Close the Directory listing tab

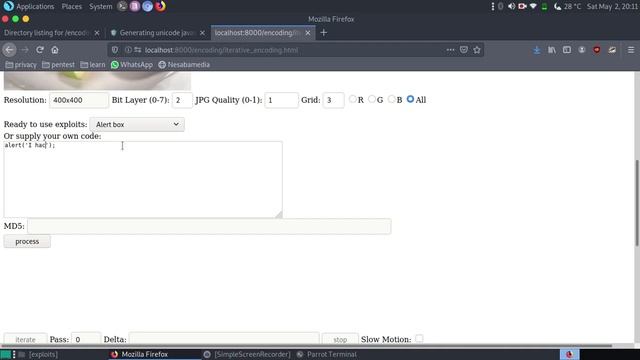97,33
